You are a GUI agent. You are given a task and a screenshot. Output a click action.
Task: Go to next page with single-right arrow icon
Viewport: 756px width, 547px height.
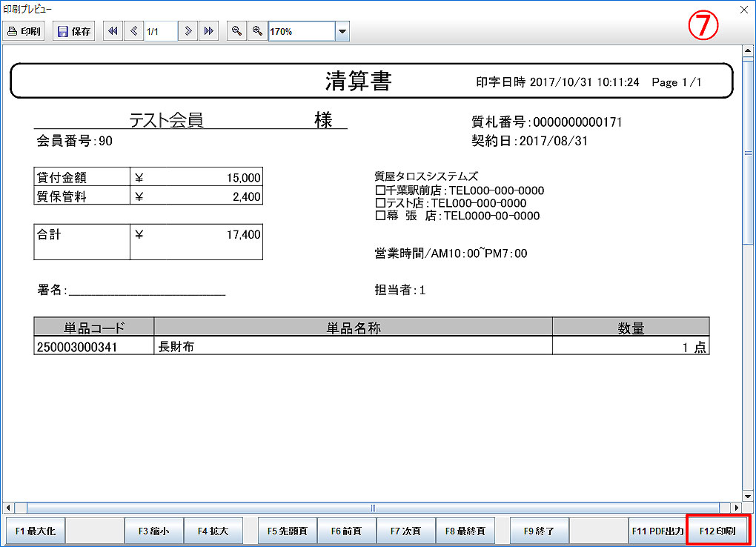(x=189, y=31)
